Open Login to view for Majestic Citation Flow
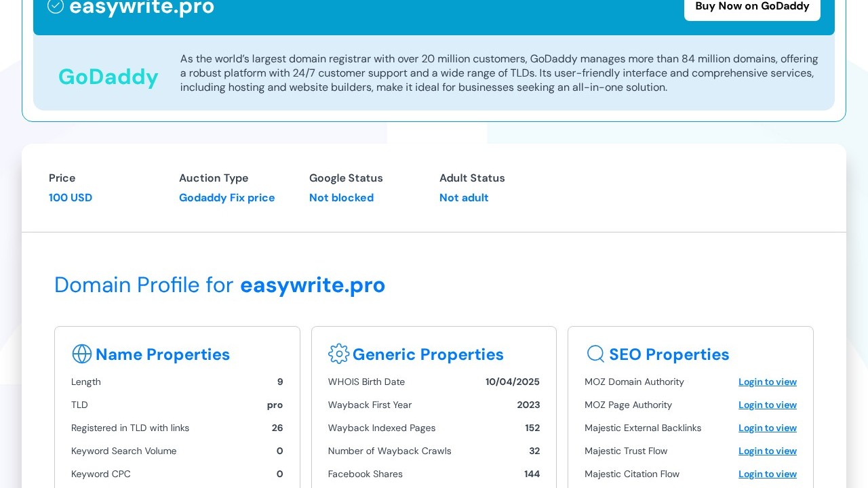 [x=767, y=474]
